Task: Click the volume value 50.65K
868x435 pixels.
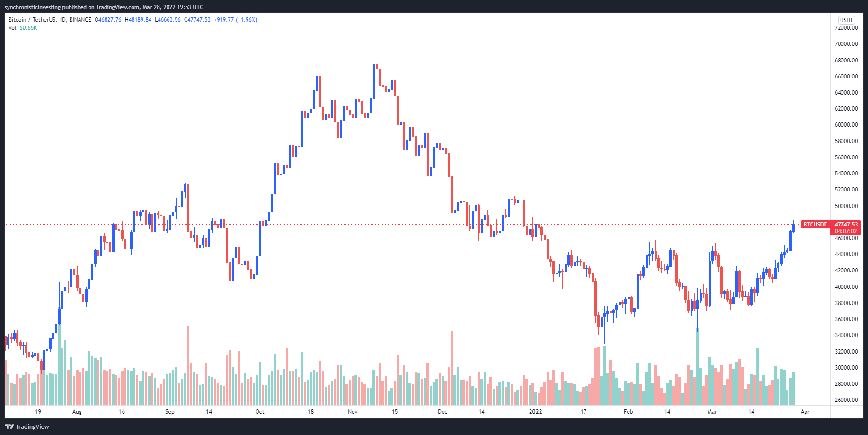Action: tap(28, 28)
